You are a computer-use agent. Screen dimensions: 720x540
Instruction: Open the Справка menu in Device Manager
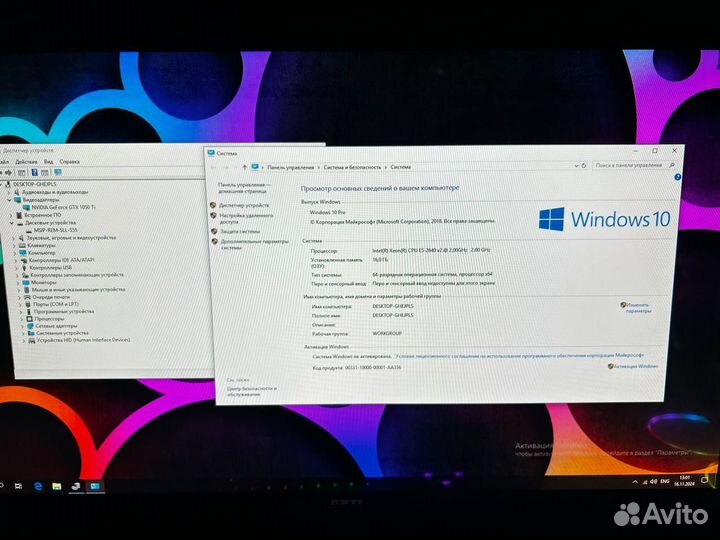[x=69, y=161]
